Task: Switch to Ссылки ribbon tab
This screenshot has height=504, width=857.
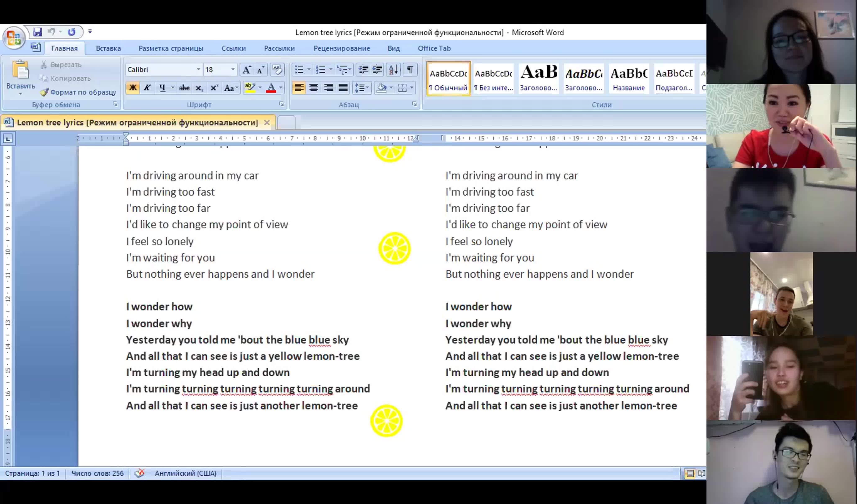Action: click(x=234, y=48)
